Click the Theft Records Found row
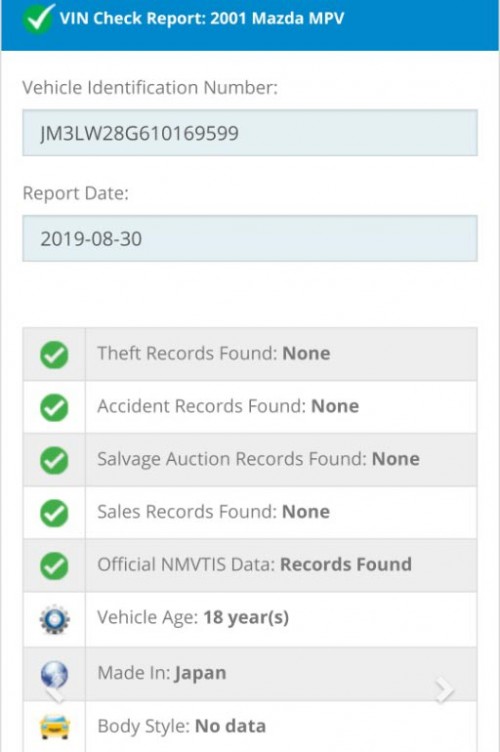 click(x=250, y=354)
